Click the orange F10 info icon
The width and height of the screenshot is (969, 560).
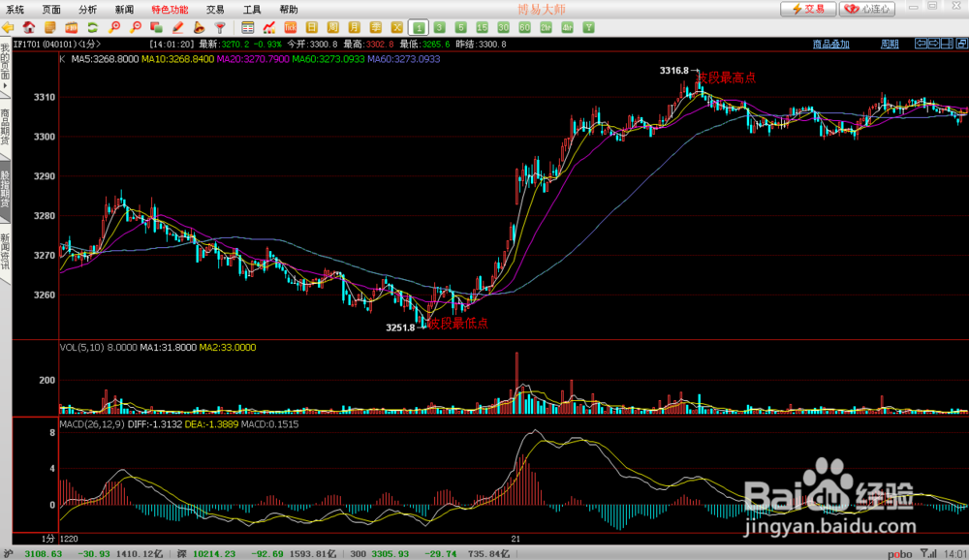tap(71, 27)
